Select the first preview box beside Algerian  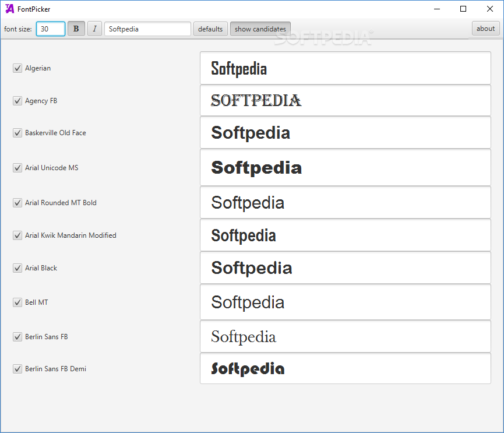click(x=346, y=68)
